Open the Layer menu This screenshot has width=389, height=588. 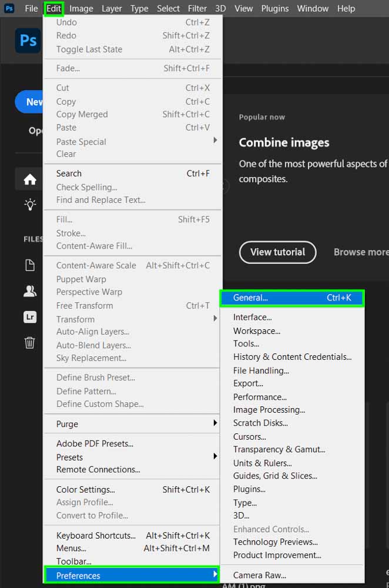pyautogui.click(x=112, y=8)
